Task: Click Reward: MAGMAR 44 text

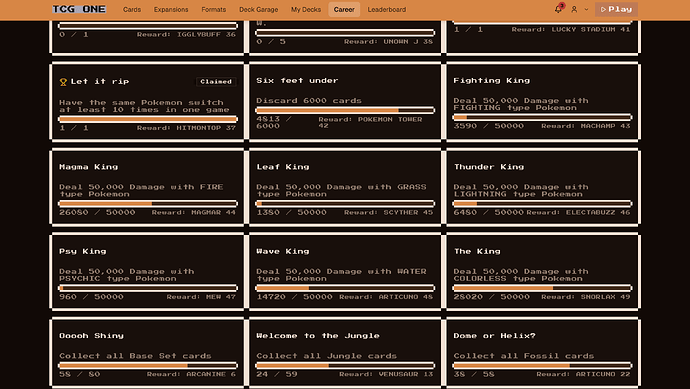Action: (194, 213)
